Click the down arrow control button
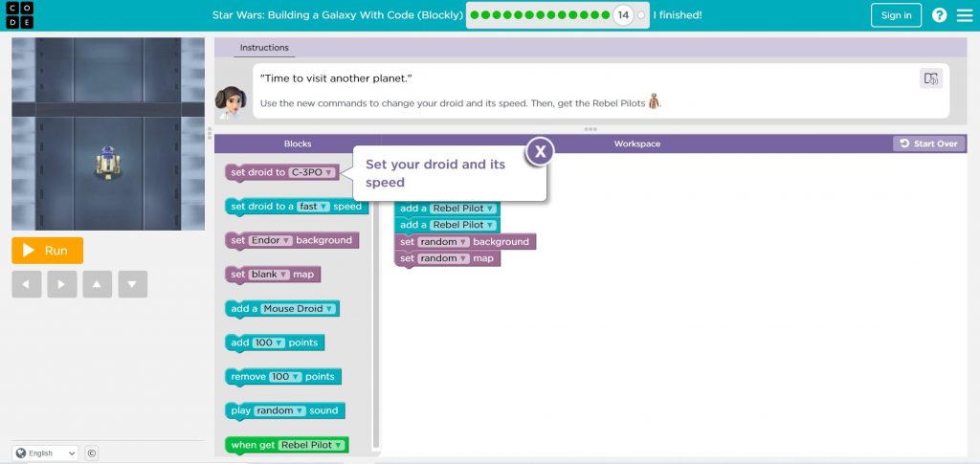 (133, 284)
